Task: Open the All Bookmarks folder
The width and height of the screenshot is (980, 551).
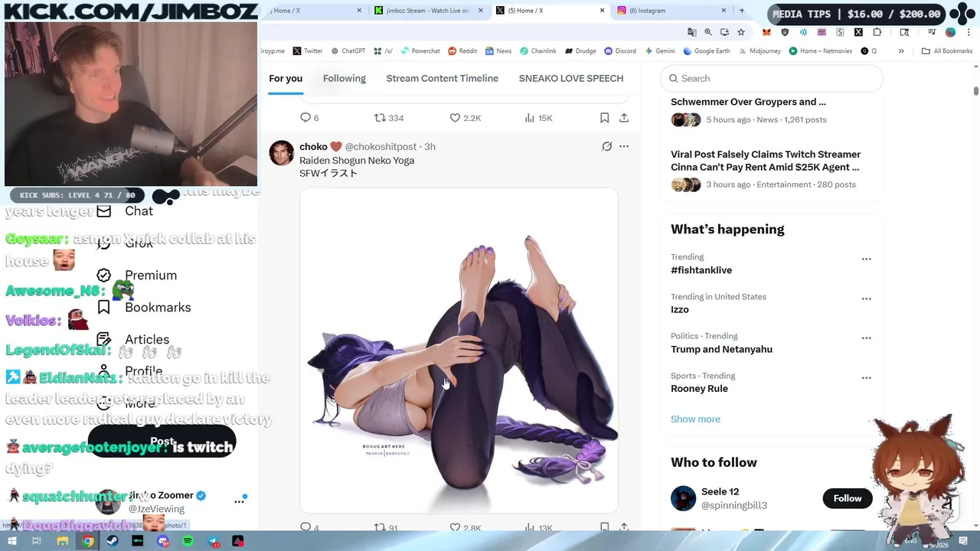Action: click(947, 51)
